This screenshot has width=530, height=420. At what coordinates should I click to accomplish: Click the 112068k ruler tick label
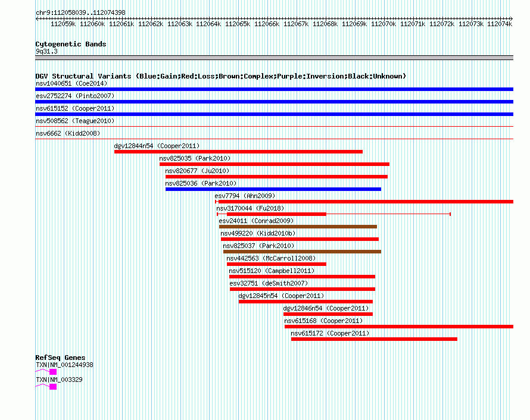pos(325,24)
